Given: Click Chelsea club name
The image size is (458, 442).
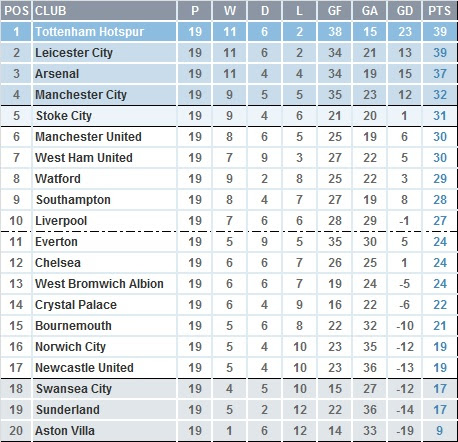Looking at the screenshot, I should (x=58, y=263).
